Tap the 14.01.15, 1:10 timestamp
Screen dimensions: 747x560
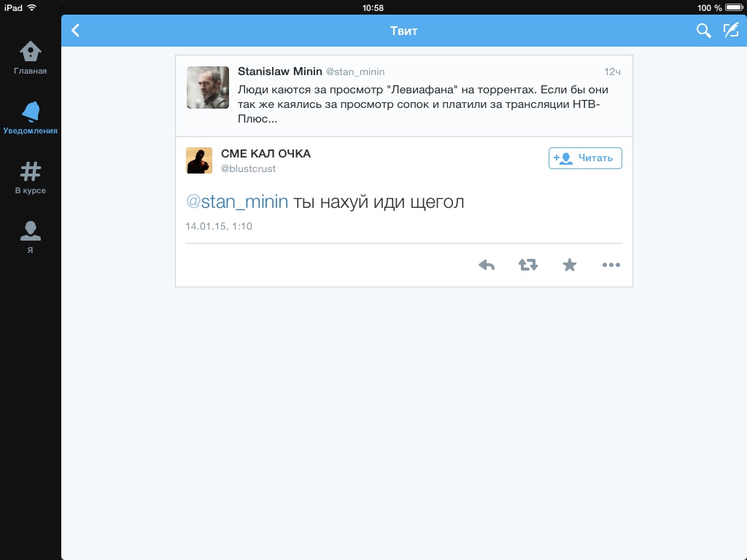point(219,226)
